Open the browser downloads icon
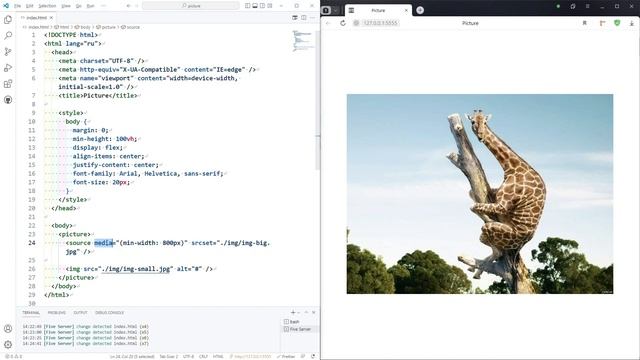Image resolution: width=640 pixels, height=360 pixels. point(631,23)
